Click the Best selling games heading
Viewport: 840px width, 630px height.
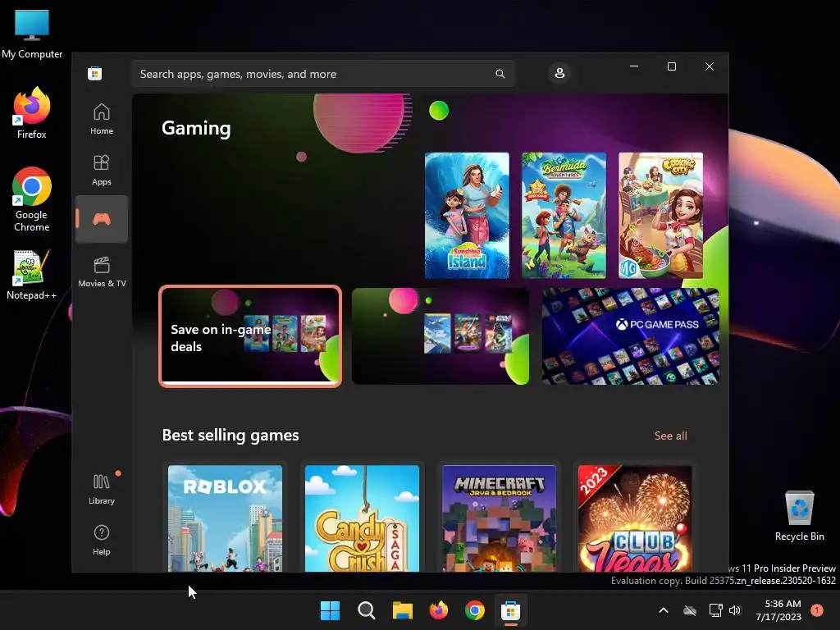(x=231, y=435)
